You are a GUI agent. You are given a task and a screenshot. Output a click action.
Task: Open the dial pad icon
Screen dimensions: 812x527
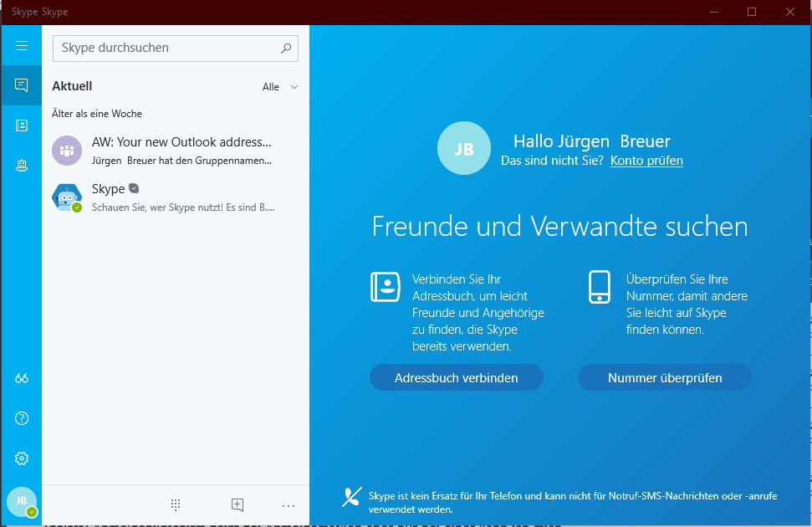[176, 504]
